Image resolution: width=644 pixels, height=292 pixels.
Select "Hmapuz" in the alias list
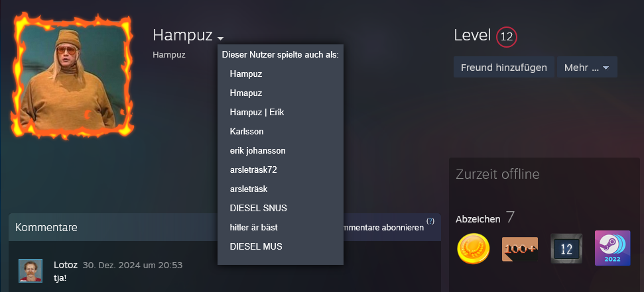(x=246, y=93)
